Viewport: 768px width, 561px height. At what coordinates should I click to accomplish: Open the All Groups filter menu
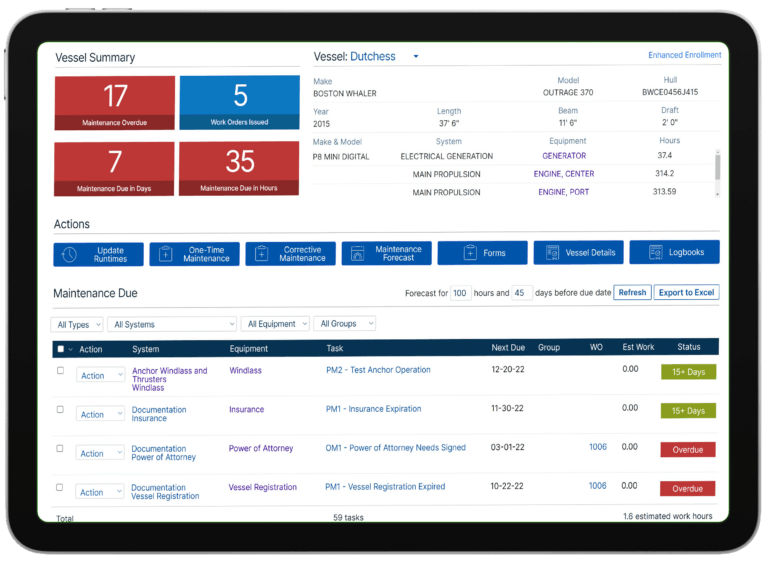pos(345,323)
